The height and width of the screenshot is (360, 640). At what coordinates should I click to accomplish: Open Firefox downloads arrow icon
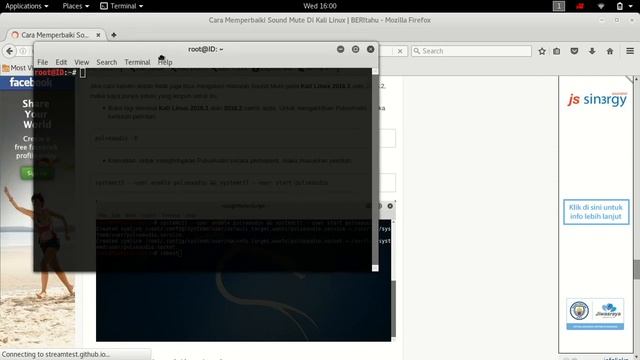[x=592, y=51]
